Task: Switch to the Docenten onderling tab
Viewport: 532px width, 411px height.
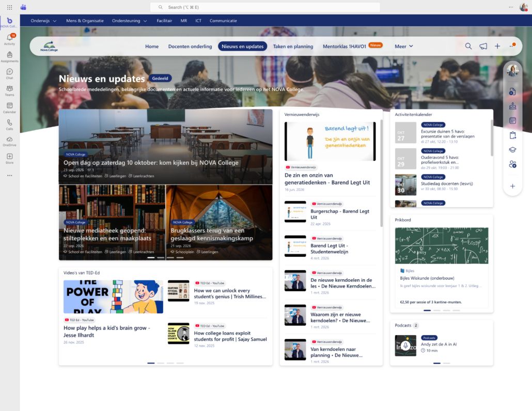Action: [190, 46]
